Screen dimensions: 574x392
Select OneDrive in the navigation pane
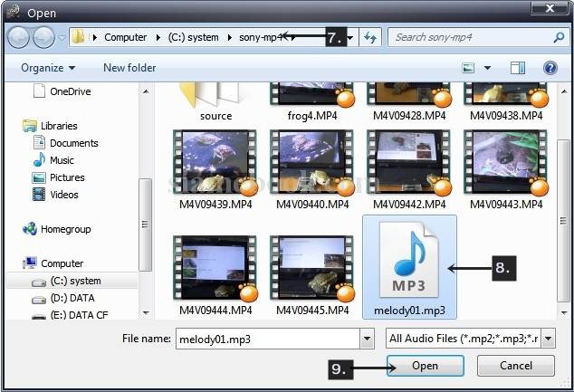pyautogui.click(x=71, y=91)
